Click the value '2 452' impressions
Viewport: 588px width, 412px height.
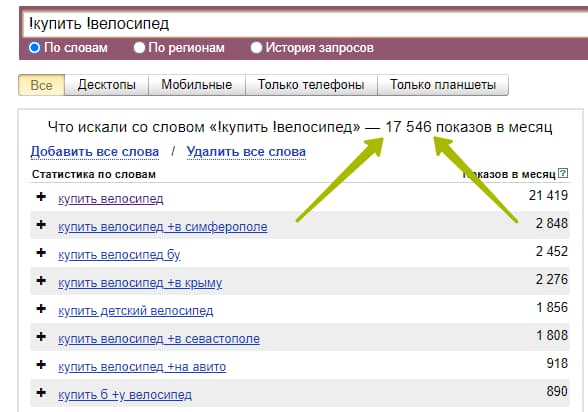552,251
